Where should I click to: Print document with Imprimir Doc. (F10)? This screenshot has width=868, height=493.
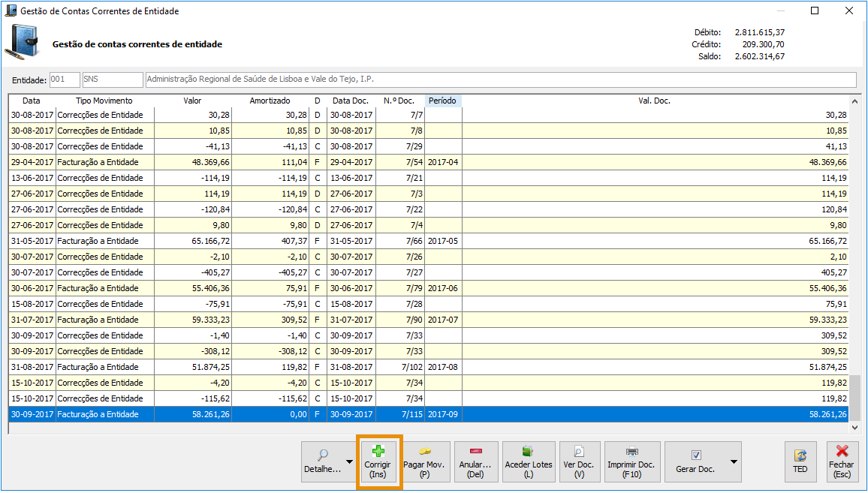[632, 461]
